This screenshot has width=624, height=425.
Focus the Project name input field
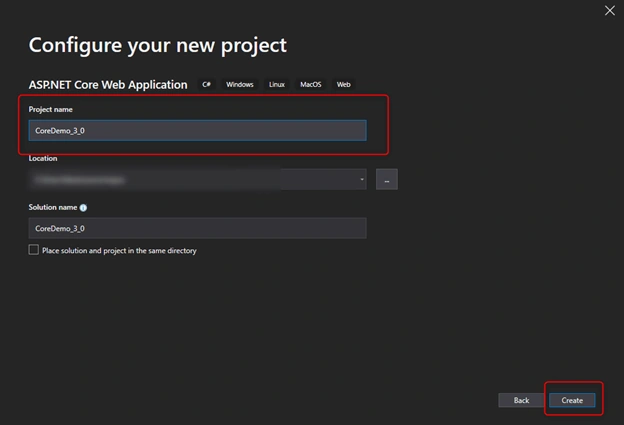pyautogui.click(x=197, y=131)
